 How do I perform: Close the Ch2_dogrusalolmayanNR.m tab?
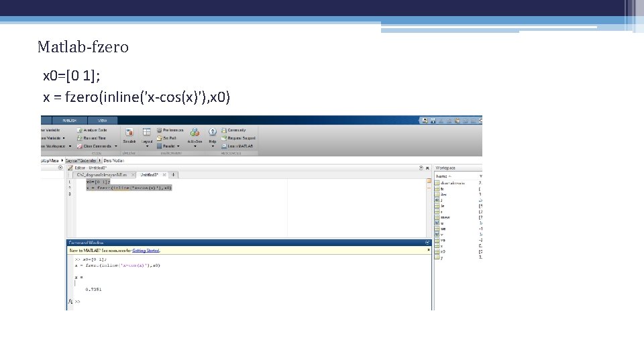(x=133, y=175)
